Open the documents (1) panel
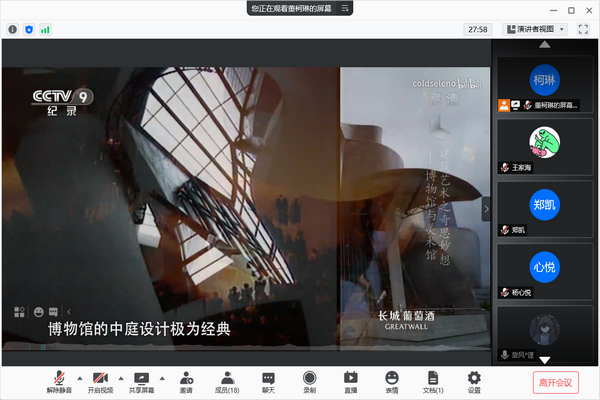Screen dimensions: 600x400 433,382
